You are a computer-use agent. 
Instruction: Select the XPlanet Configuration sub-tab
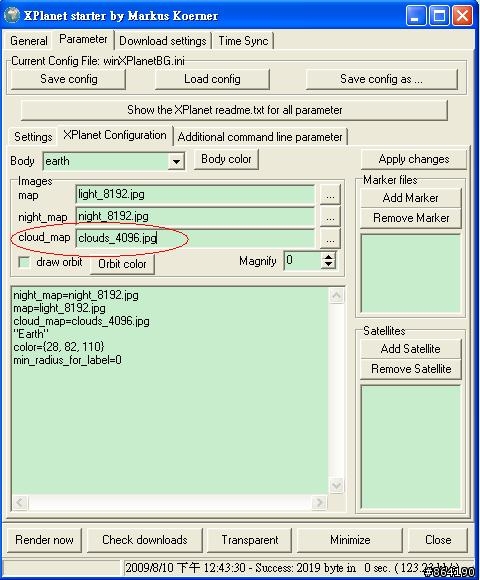(115, 135)
